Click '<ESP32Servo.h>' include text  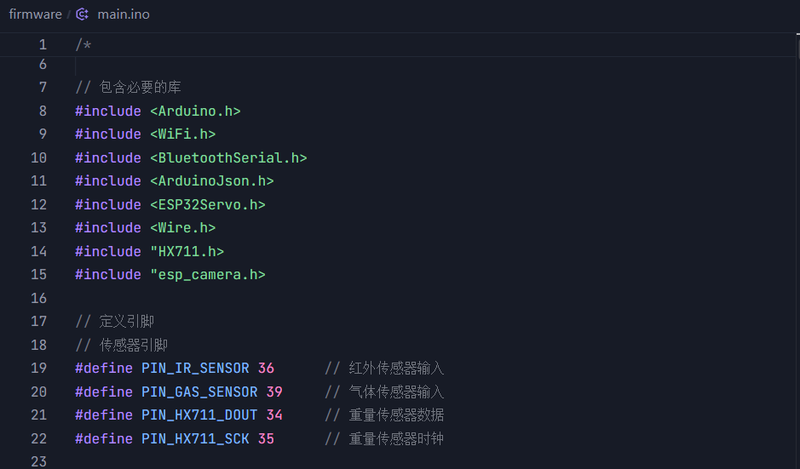(x=208, y=205)
